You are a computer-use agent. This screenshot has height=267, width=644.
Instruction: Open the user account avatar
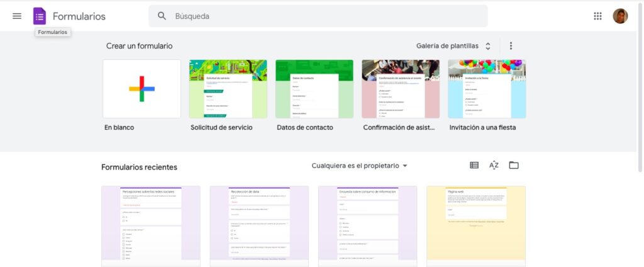pos(620,16)
